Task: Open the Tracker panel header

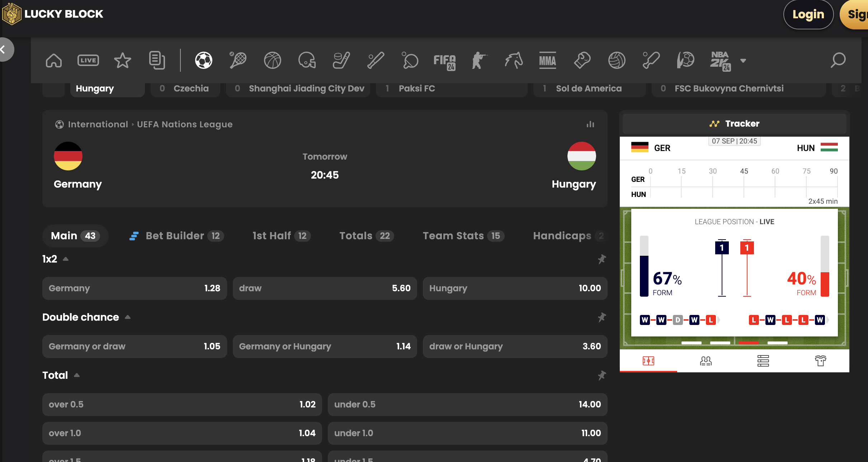Action: [734, 124]
